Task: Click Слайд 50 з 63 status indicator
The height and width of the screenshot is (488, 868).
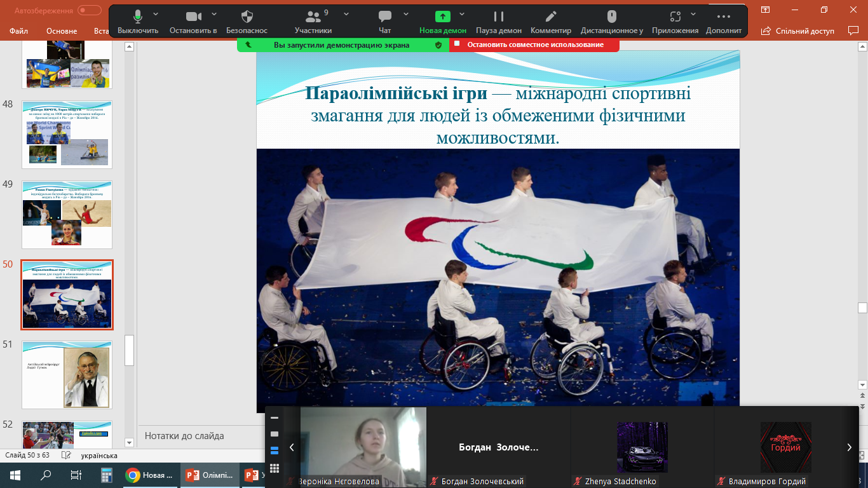Action: click(x=27, y=456)
